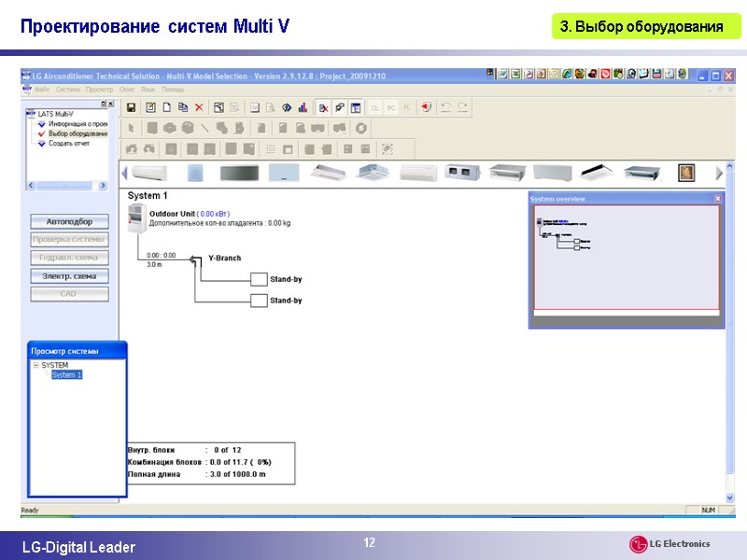Toggle the document with red X icon
The height and width of the screenshot is (560, 747).
click(323, 108)
